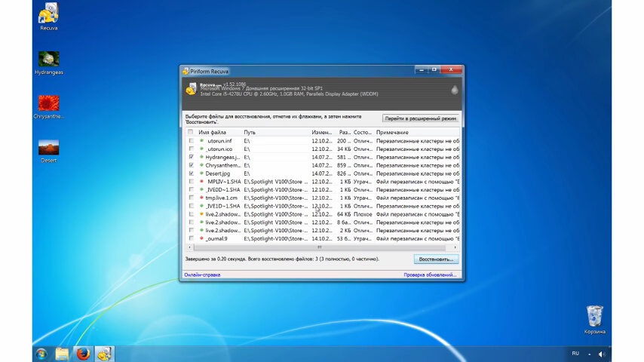
Task: Check the tmp.live.1.cm file checkbox
Action: [x=192, y=198]
